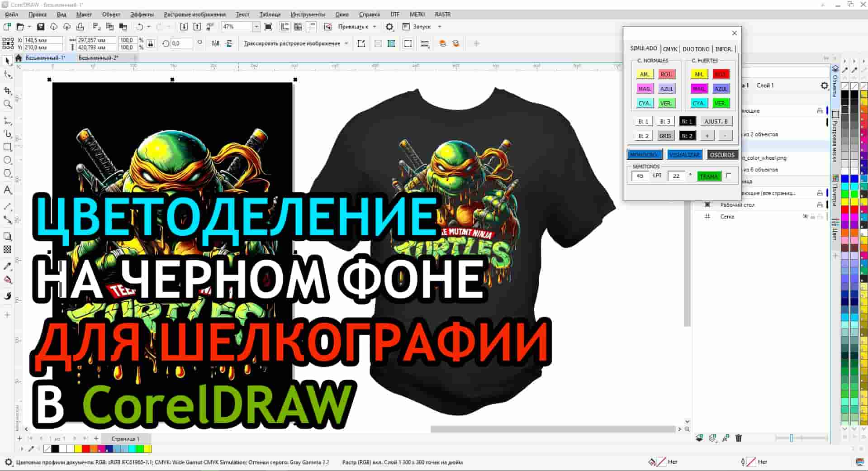
Task: Open the Файл menu
Action: coord(11,14)
